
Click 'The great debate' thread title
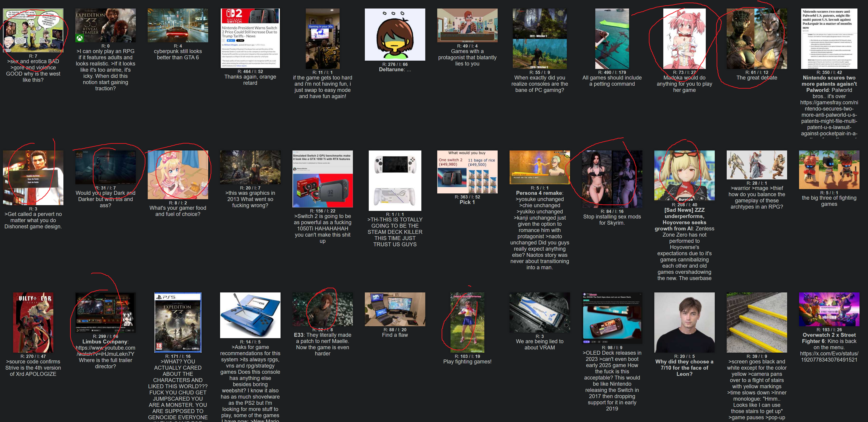757,78
